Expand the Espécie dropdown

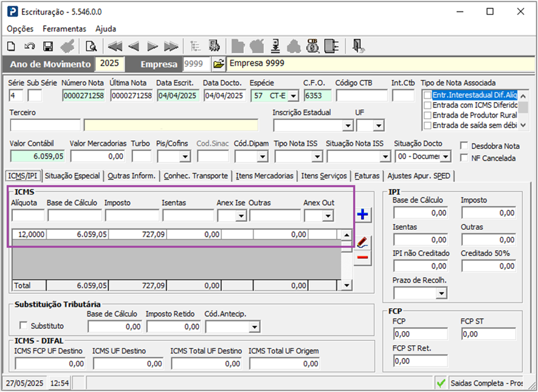point(292,95)
